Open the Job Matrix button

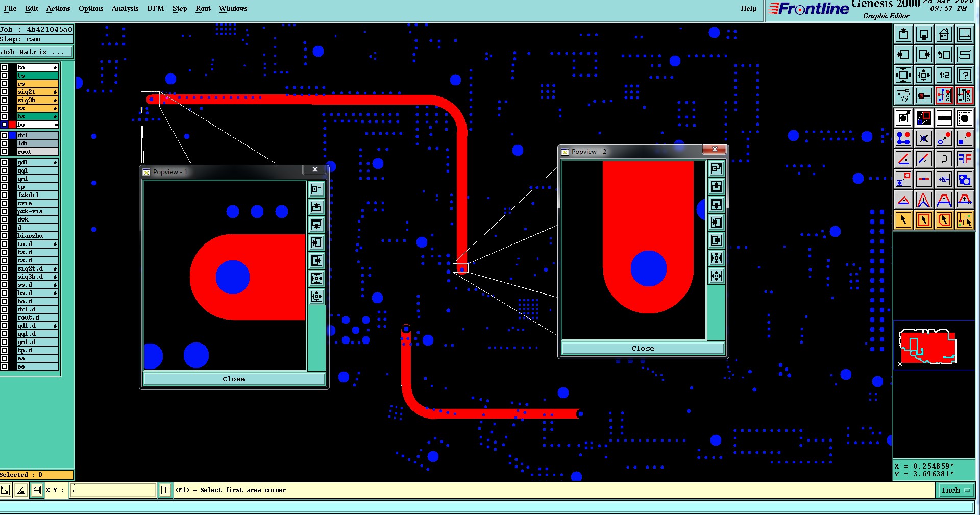coord(36,52)
